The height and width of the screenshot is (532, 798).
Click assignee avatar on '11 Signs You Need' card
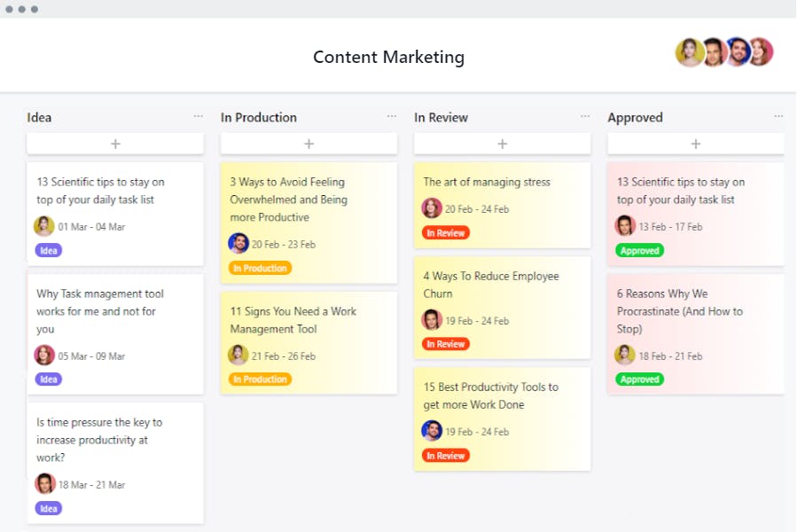239,355
